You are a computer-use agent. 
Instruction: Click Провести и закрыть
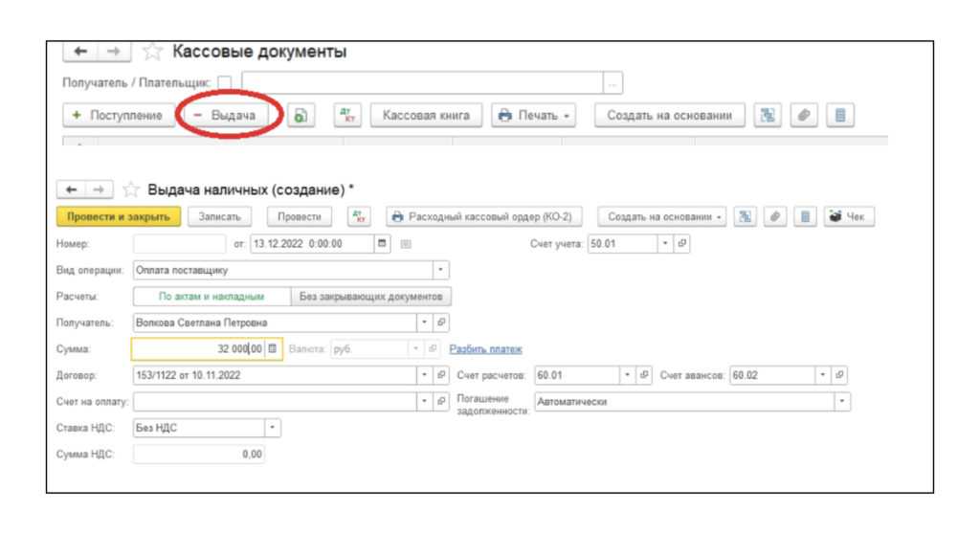(116, 218)
